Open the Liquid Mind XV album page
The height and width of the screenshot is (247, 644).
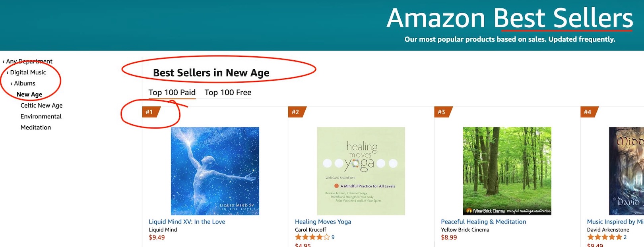click(187, 221)
